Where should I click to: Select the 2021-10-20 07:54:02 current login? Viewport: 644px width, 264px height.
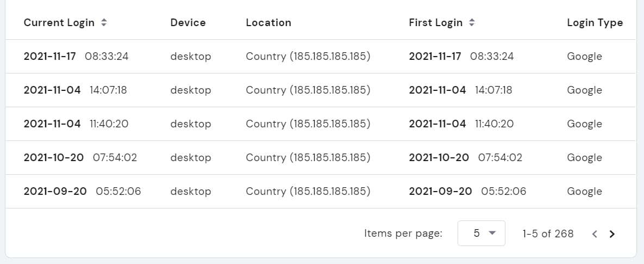click(x=80, y=158)
